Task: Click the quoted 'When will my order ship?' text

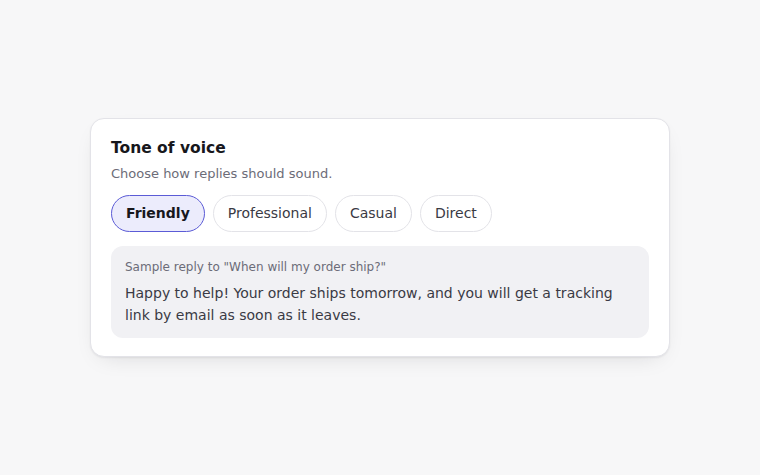Action: (305, 267)
